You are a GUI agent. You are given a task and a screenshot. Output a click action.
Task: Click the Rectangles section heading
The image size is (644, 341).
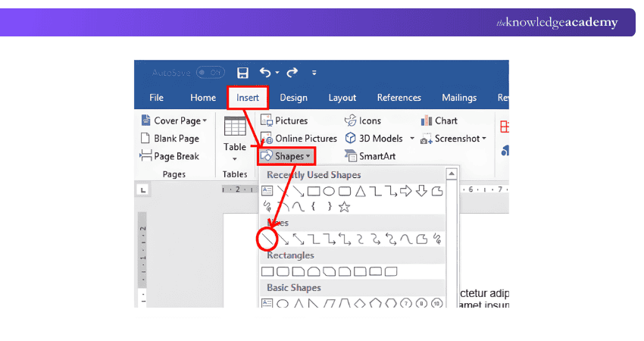pos(290,255)
